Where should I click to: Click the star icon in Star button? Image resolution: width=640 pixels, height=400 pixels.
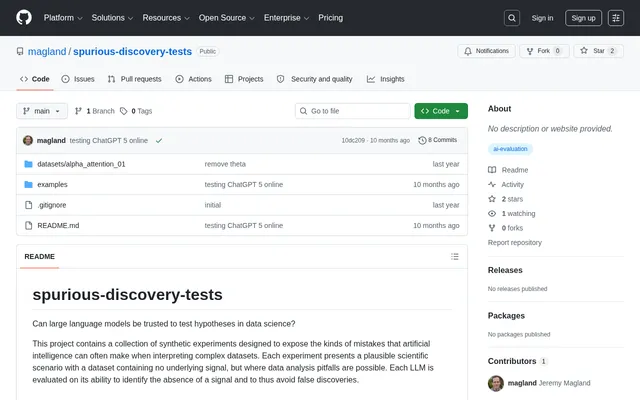584,51
